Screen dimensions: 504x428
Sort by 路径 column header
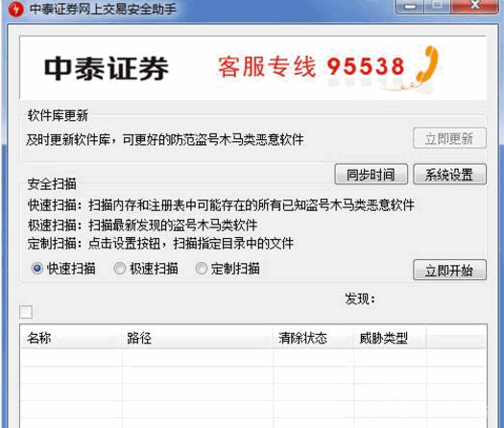197,338
